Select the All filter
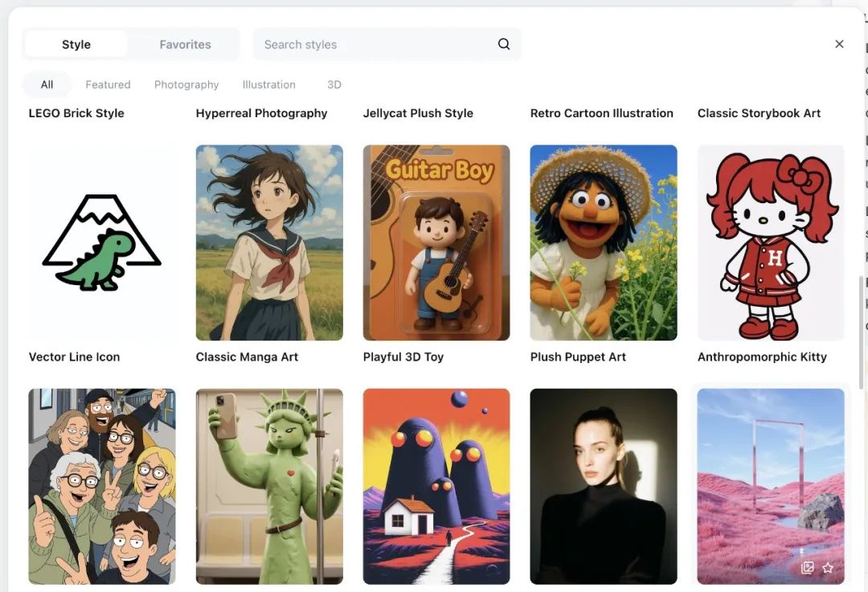The width and height of the screenshot is (868, 592). click(x=47, y=84)
